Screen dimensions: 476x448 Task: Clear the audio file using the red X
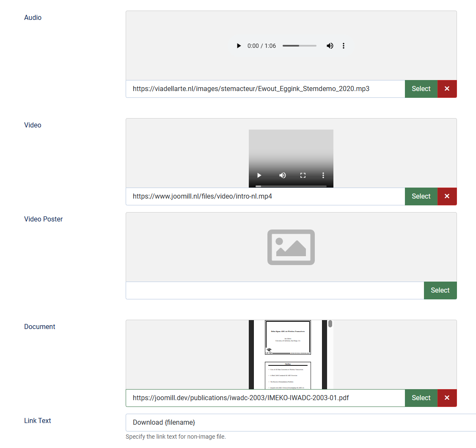(x=447, y=89)
